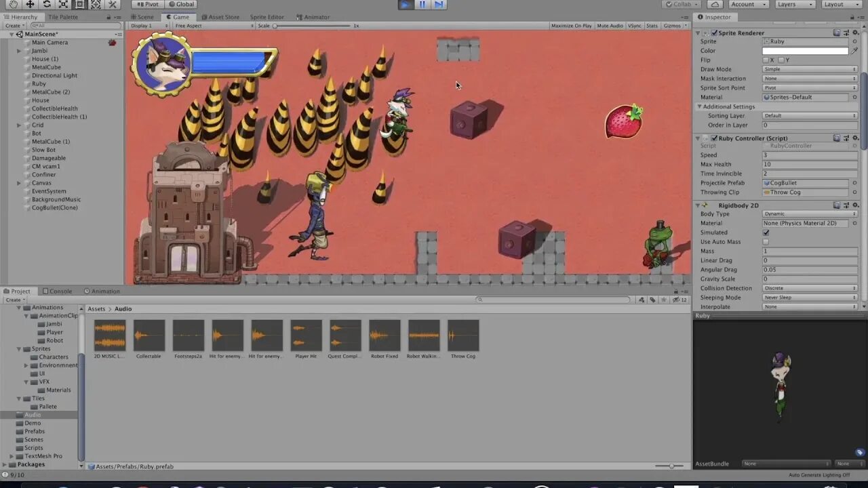Click the Play button

405,4
